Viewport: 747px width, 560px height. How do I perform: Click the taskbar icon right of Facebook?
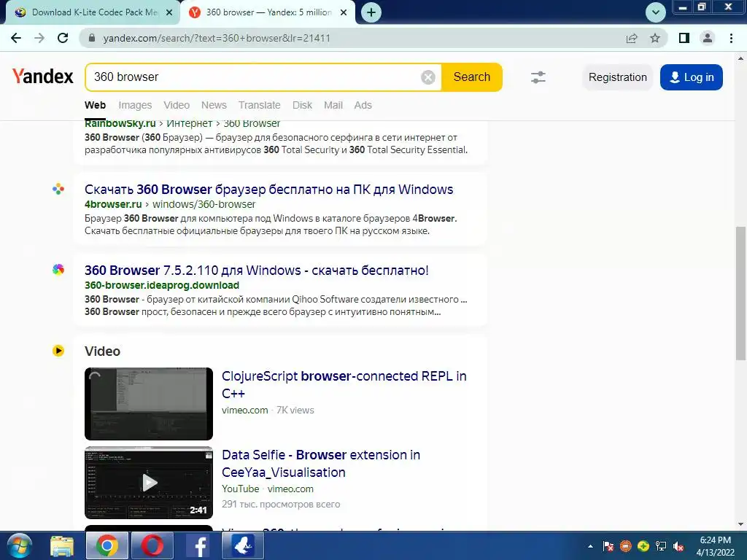(x=242, y=545)
